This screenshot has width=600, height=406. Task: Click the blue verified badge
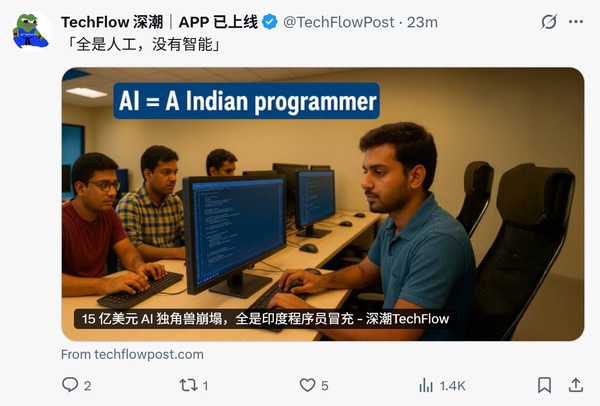[270, 22]
